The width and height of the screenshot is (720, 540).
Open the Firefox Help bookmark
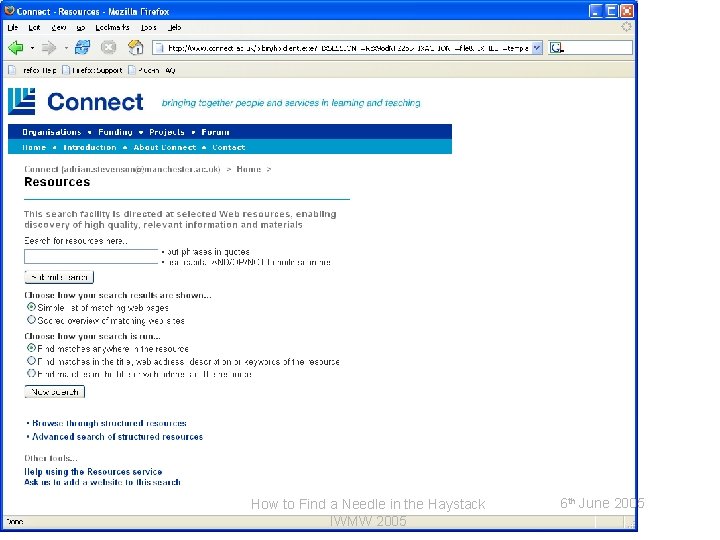tap(33, 70)
